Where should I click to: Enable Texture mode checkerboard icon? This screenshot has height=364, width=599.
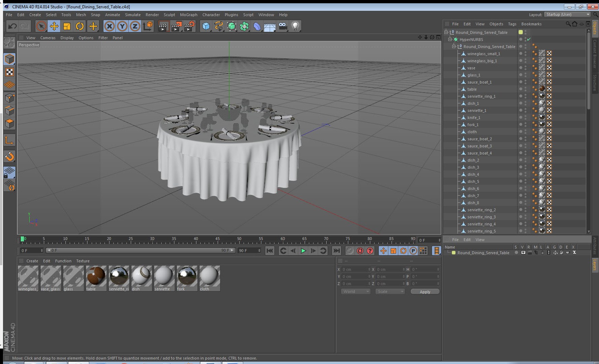click(9, 72)
